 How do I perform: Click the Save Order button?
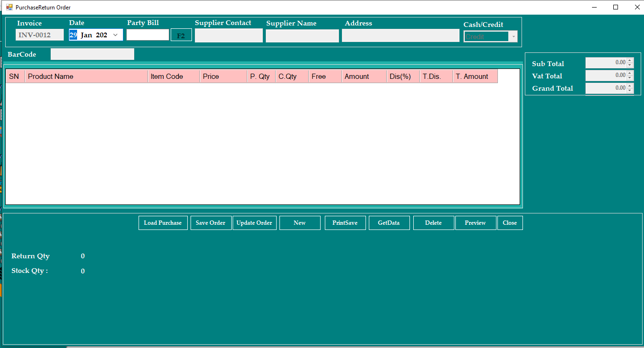coord(210,223)
